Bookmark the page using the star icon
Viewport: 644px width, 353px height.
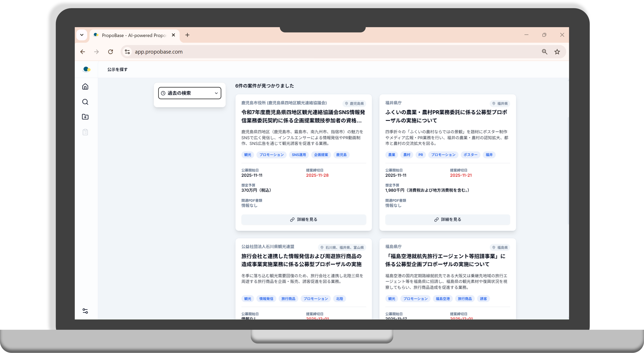(x=557, y=52)
